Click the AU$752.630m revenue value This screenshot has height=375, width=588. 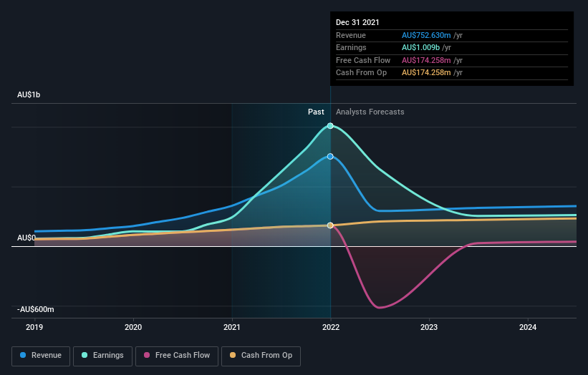426,35
